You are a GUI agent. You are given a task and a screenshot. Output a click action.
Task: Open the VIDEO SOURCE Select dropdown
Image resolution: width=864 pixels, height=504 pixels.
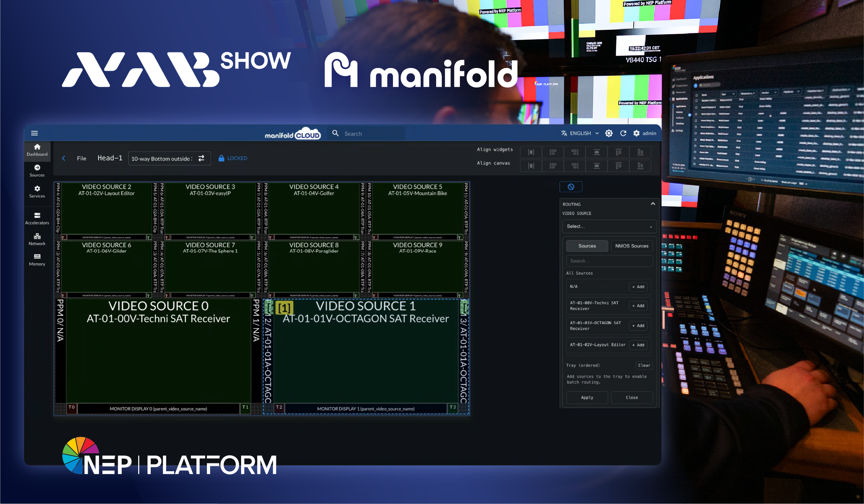609,226
